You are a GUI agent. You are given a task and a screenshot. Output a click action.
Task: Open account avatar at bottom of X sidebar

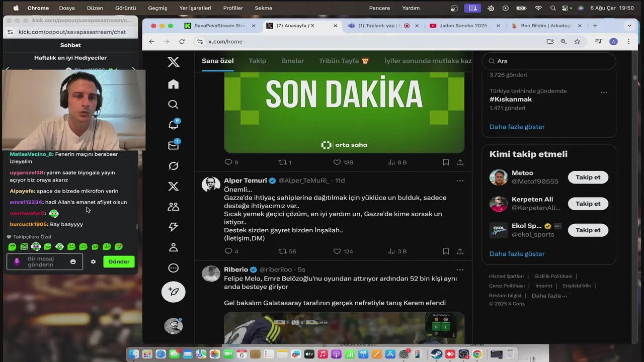173,326
